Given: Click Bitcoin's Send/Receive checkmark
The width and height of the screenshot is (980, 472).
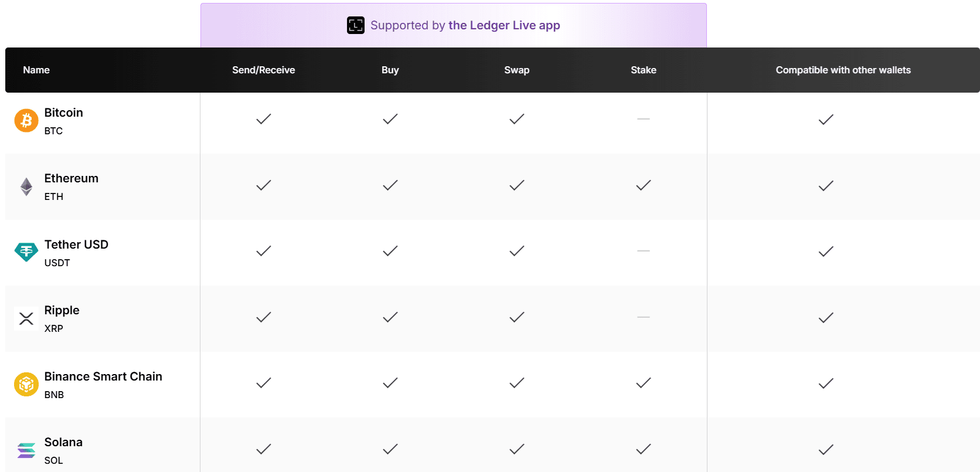Looking at the screenshot, I should [x=264, y=119].
